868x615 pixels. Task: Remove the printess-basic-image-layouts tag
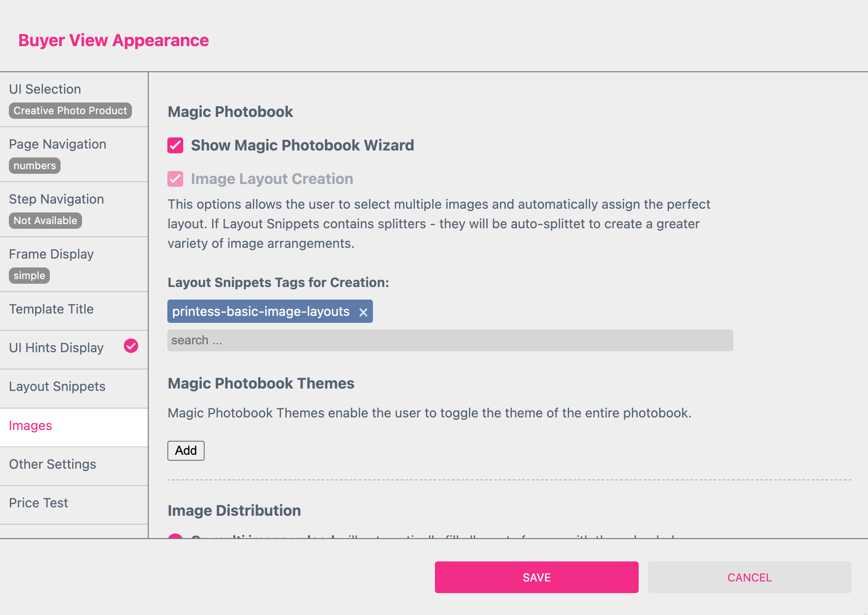pyautogui.click(x=363, y=312)
